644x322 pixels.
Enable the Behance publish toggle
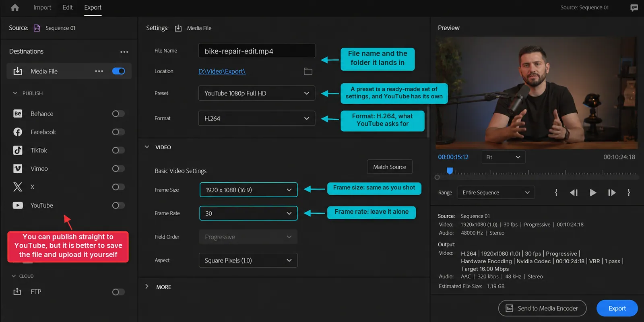[x=118, y=114]
